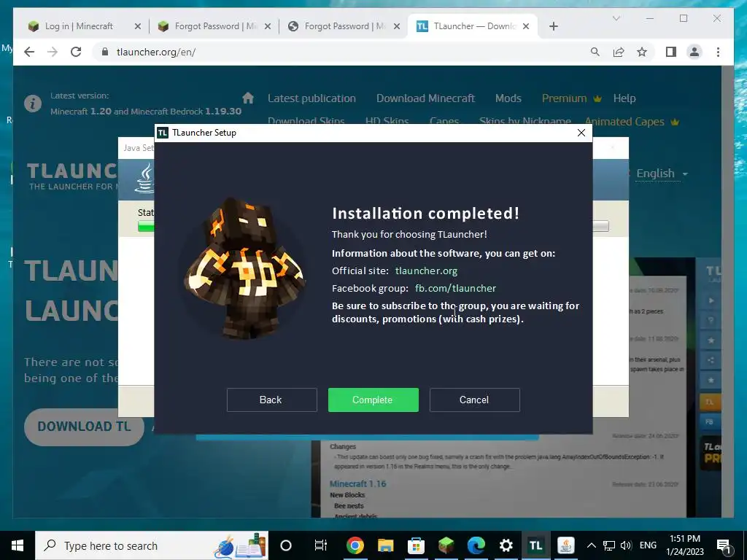Click the Type here to search box
The height and width of the screenshot is (560, 747).
pos(152,545)
